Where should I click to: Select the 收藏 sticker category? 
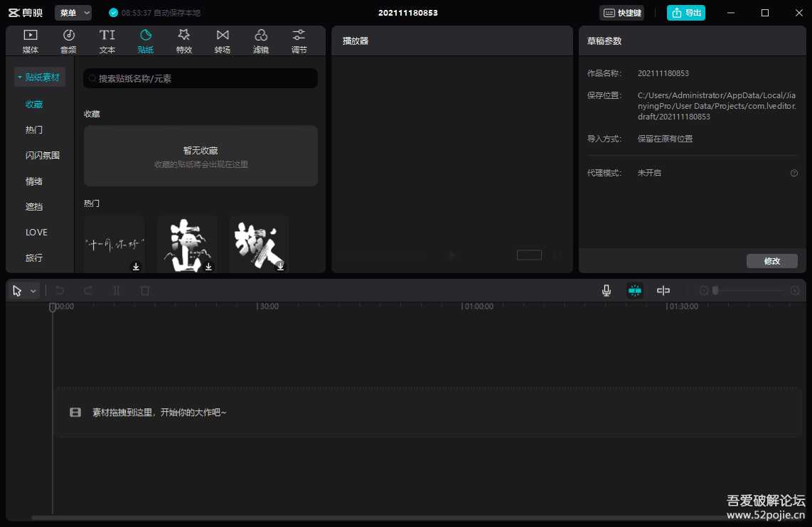[33, 103]
